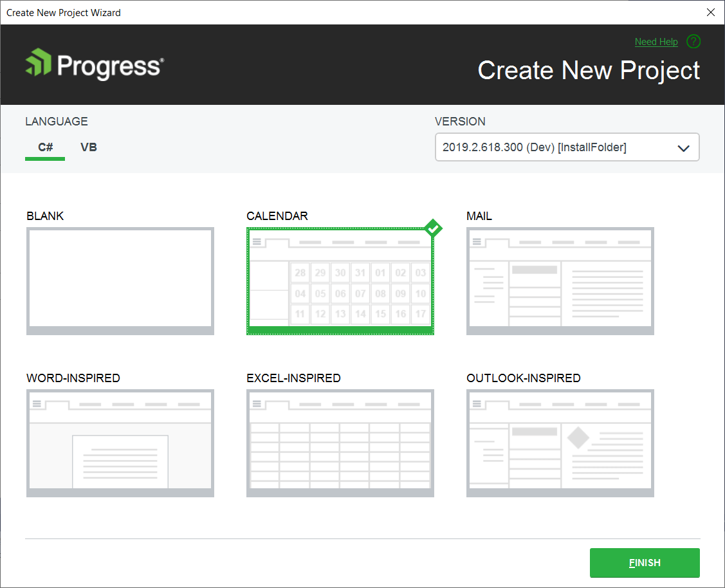This screenshot has width=725, height=588.
Task: Switch to the C# language tab
Action: click(44, 147)
